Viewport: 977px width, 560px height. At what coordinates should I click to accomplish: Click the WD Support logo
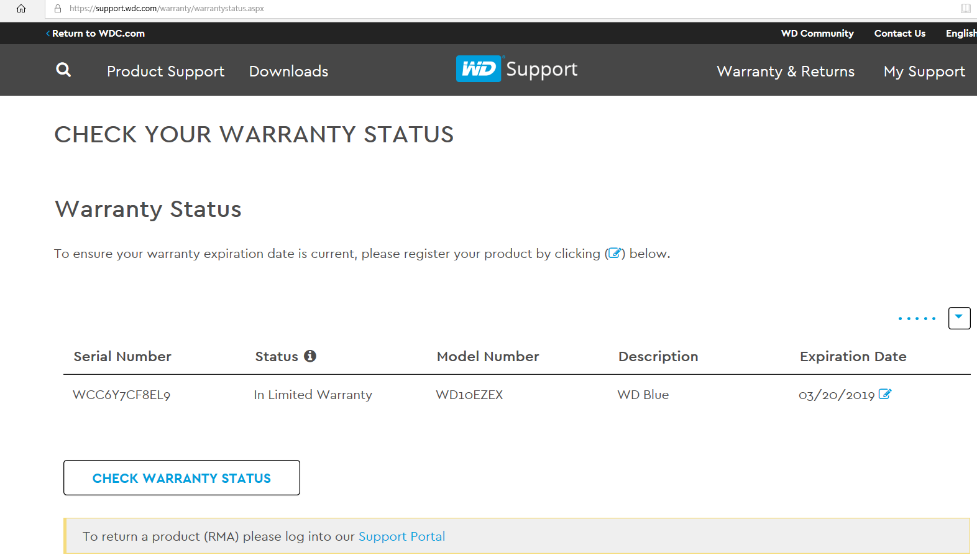coord(516,69)
